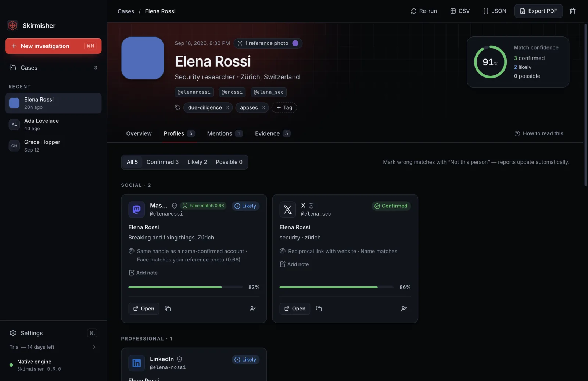Open How to read this help
Screen dimensions: 588x381
[539, 133]
